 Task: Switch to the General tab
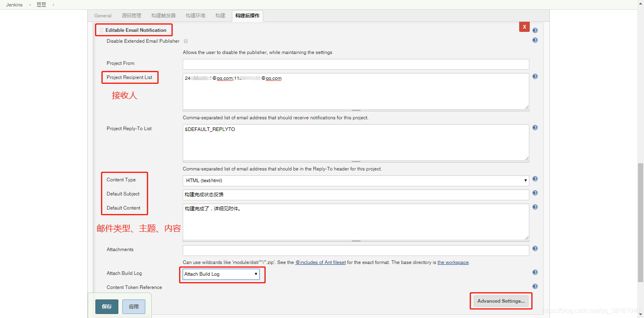pyautogui.click(x=103, y=16)
